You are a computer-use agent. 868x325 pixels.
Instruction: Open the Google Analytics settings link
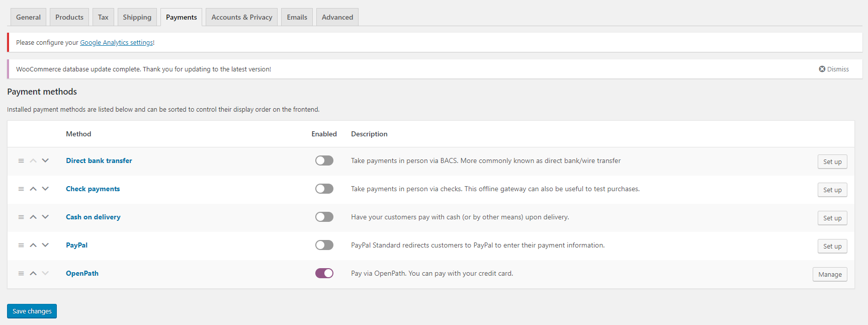(117, 43)
